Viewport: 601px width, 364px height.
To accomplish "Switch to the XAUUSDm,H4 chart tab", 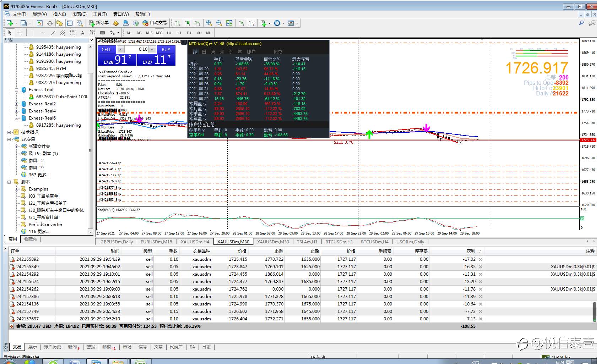I will pos(195,242).
